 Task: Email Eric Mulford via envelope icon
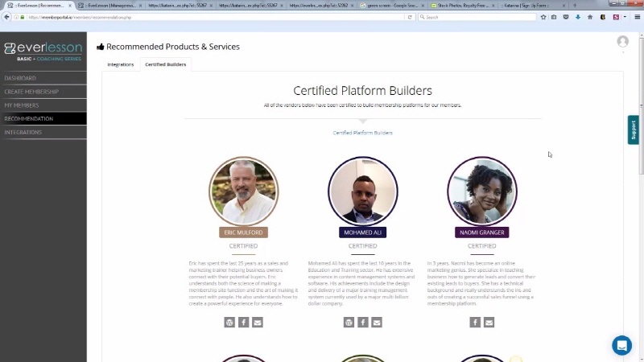tap(258, 323)
